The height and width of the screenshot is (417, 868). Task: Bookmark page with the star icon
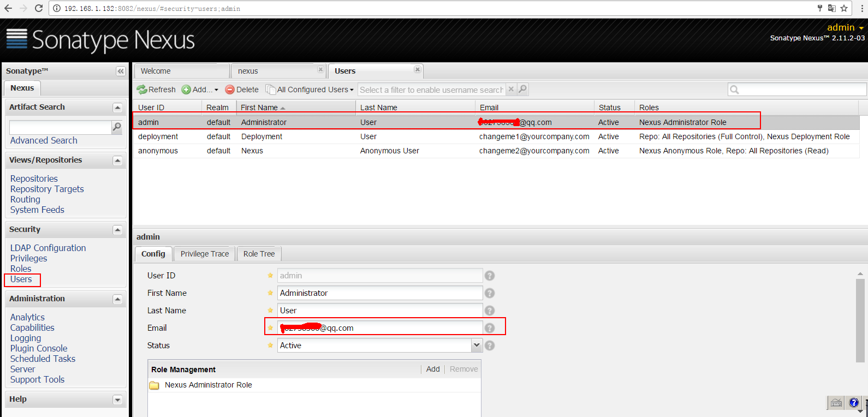click(x=844, y=8)
